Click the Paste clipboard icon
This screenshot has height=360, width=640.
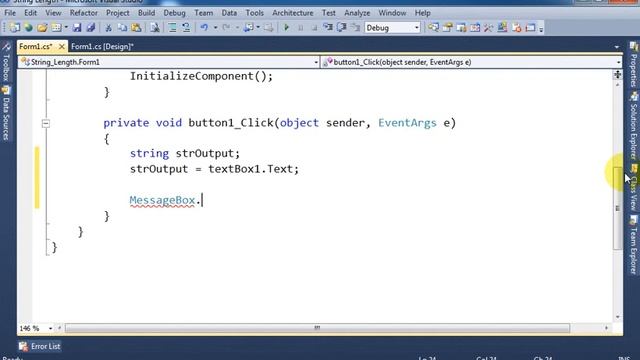(x=136, y=28)
